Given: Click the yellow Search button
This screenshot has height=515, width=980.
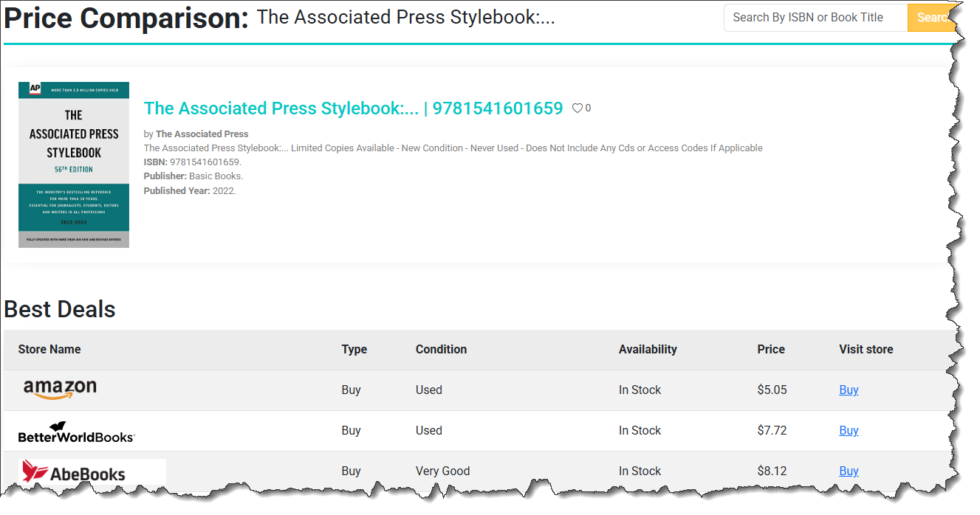Looking at the screenshot, I should pos(933,18).
